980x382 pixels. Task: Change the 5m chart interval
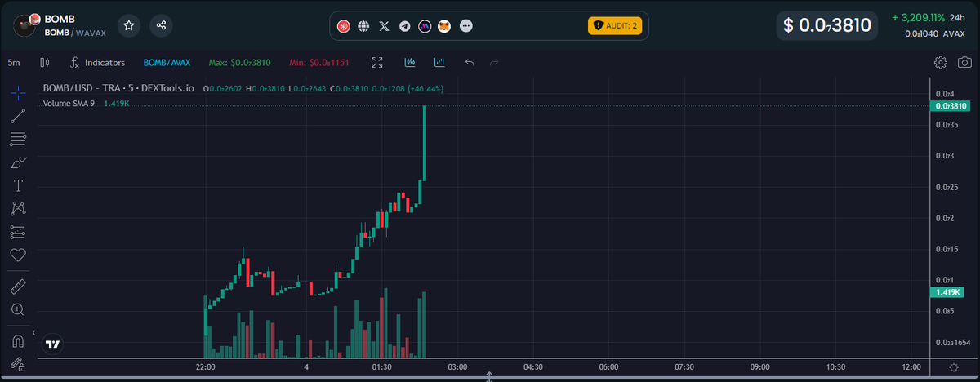point(14,62)
